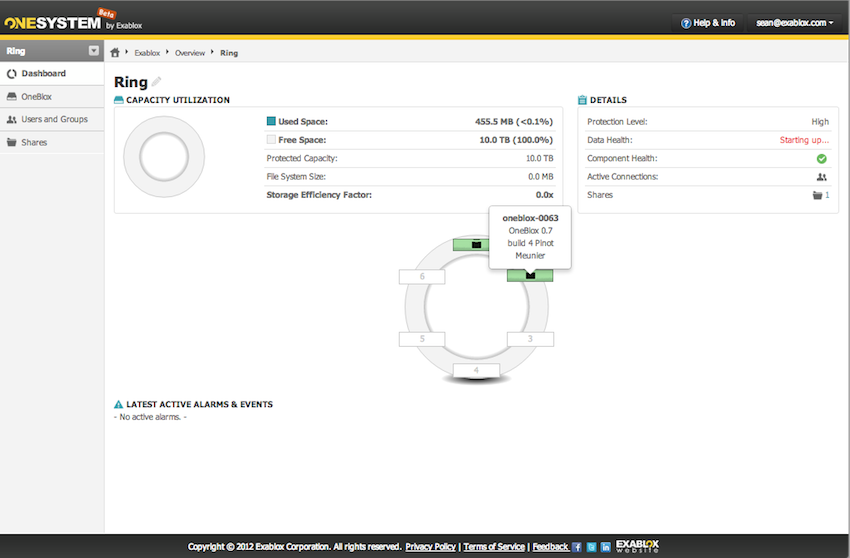Edit Ring name with pencil icon

tap(156, 82)
